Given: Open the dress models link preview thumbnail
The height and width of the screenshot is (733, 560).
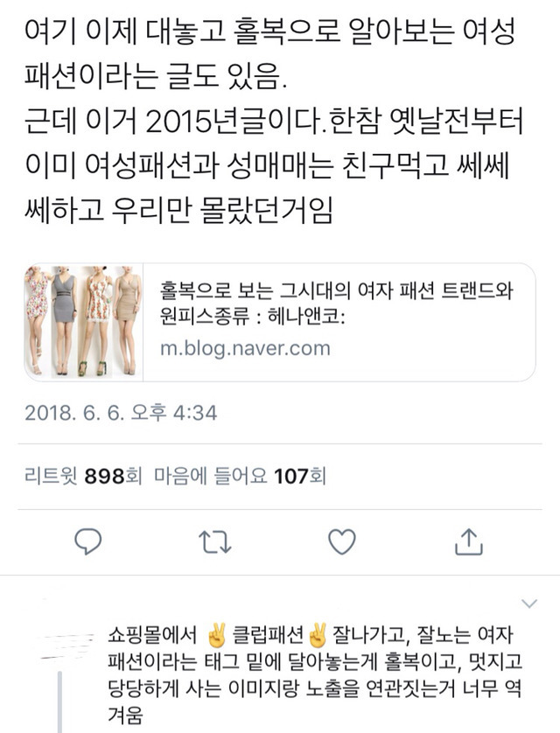Looking at the screenshot, I should [x=84, y=322].
